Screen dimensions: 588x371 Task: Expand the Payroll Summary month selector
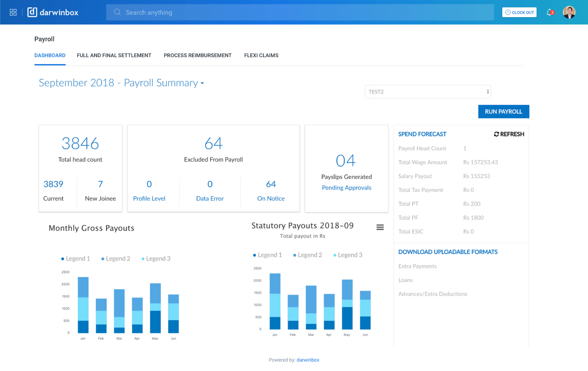(202, 83)
